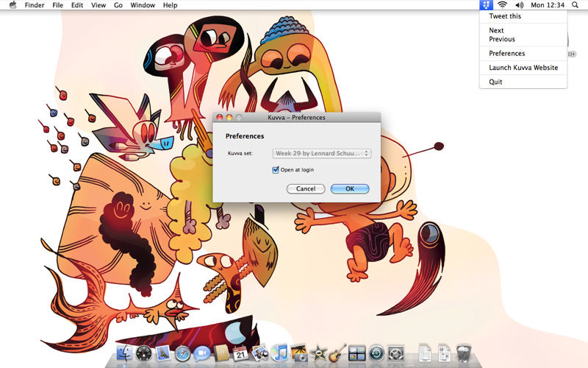Screen dimensions: 588x368
Task: Open Address Book in the Dock
Action: click(x=221, y=353)
